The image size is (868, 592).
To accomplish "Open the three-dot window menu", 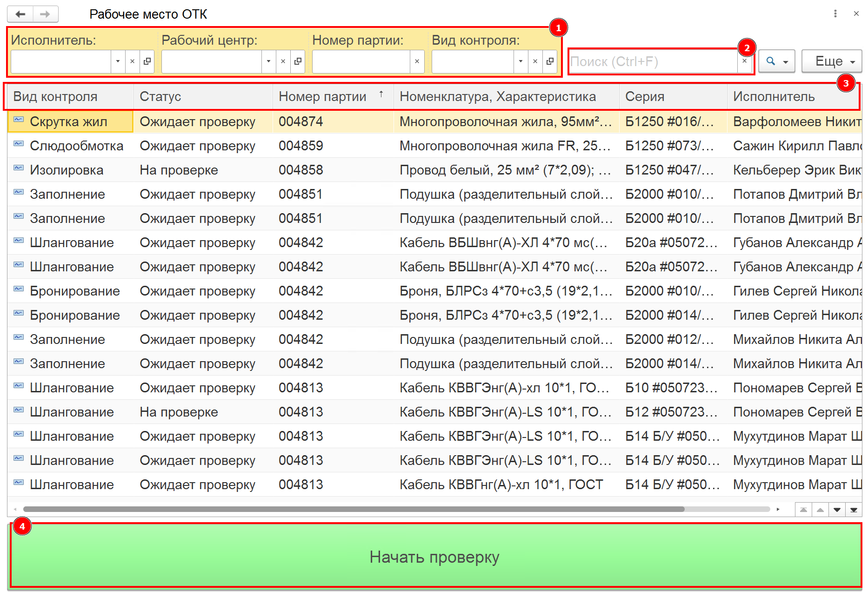I will 835,13.
